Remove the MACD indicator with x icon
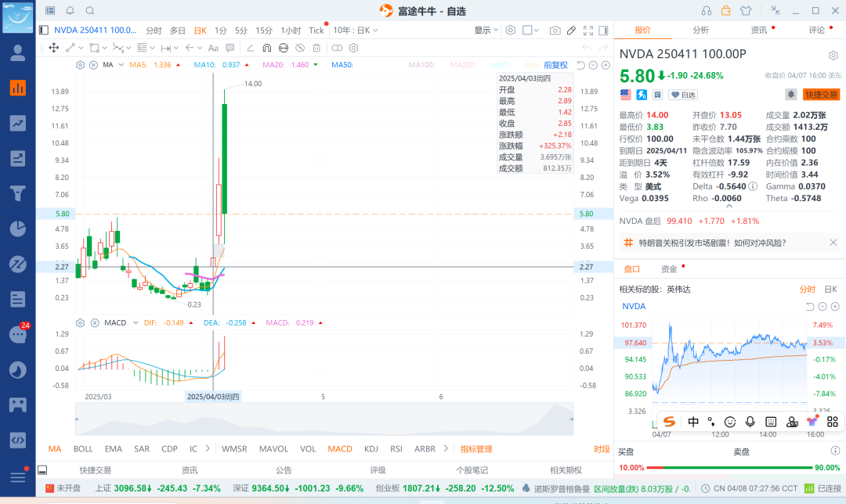Image resolution: width=846 pixels, height=504 pixels. pyautogui.click(x=95, y=323)
